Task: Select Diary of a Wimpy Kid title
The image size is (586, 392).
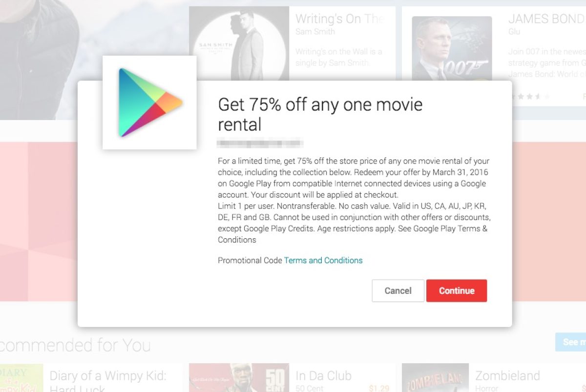Action: [x=108, y=382]
